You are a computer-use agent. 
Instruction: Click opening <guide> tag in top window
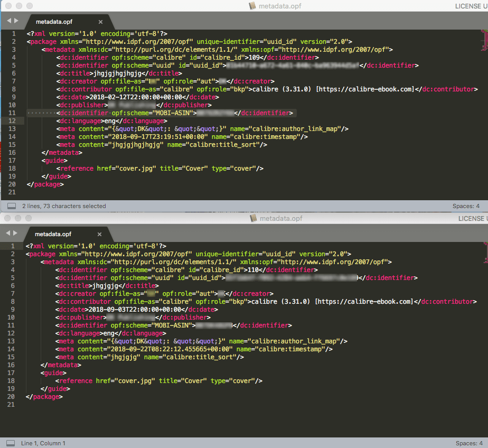coord(54,160)
